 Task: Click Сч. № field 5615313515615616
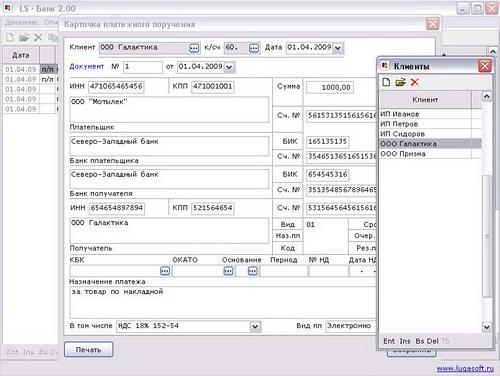(x=342, y=116)
